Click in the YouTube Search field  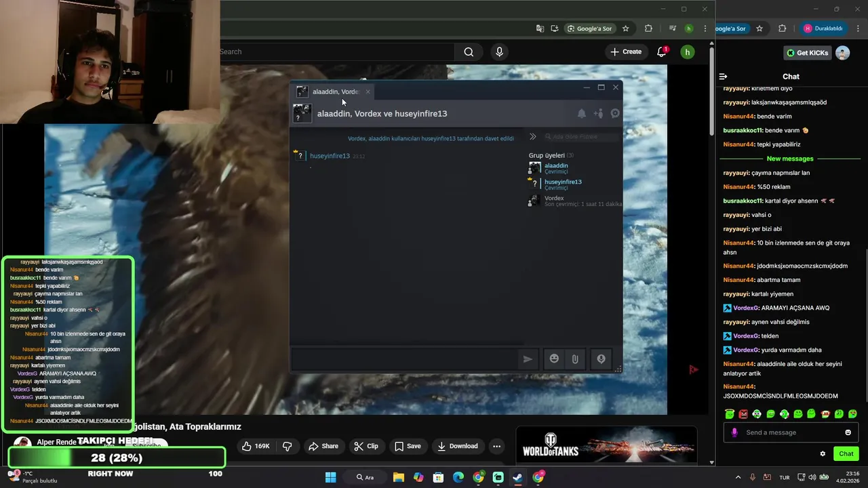click(336, 52)
